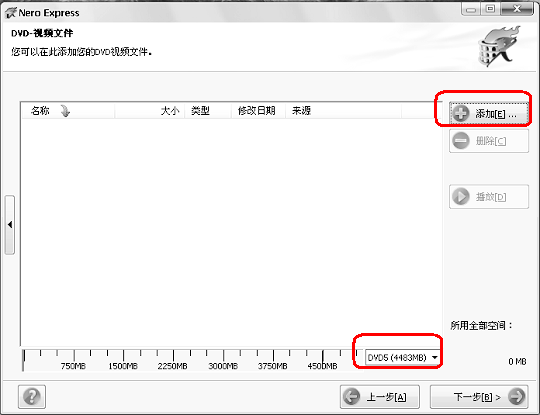Expand the left side panel arrow
Image resolution: width=540 pixels, height=415 pixels.
tap(10, 225)
